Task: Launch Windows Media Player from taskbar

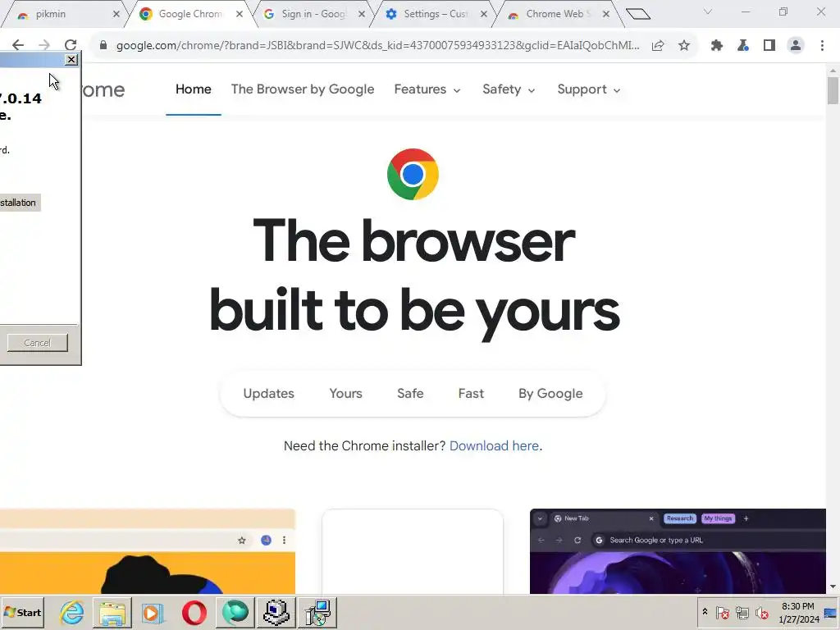Action: point(153,612)
